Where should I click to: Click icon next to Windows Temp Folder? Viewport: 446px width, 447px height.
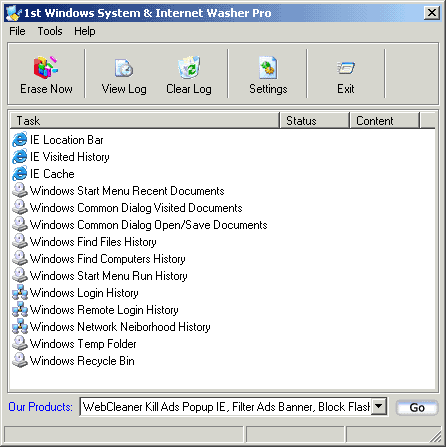point(20,343)
